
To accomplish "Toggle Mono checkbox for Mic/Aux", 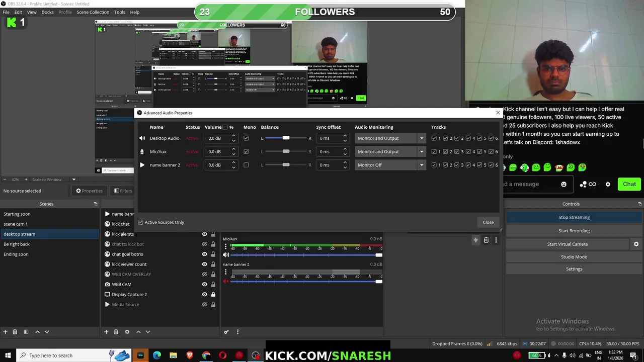I will (x=246, y=151).
